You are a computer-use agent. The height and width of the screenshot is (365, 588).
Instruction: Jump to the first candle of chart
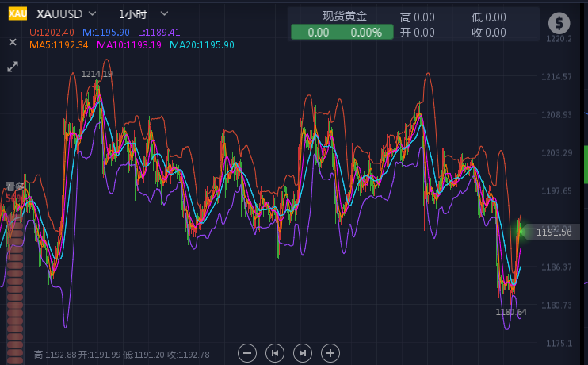pos(275,352)
